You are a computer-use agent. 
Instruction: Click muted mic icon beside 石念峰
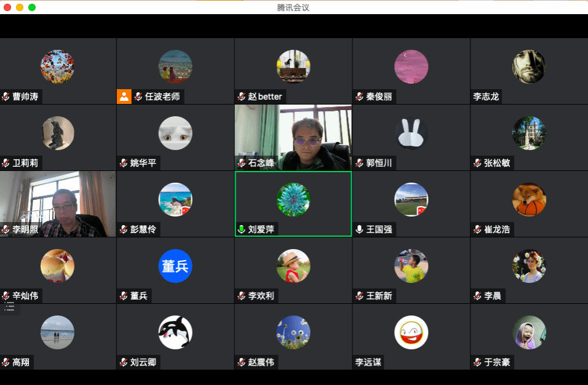click(242, 163)
